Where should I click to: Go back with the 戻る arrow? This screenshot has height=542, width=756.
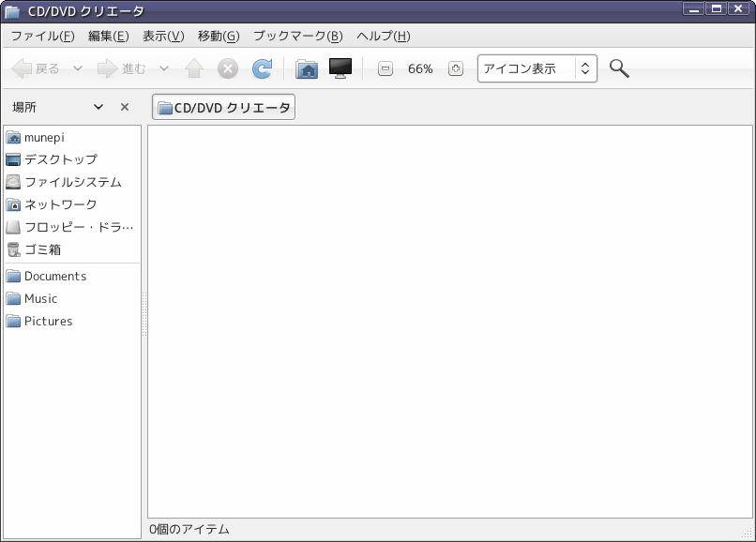(36, 69)
